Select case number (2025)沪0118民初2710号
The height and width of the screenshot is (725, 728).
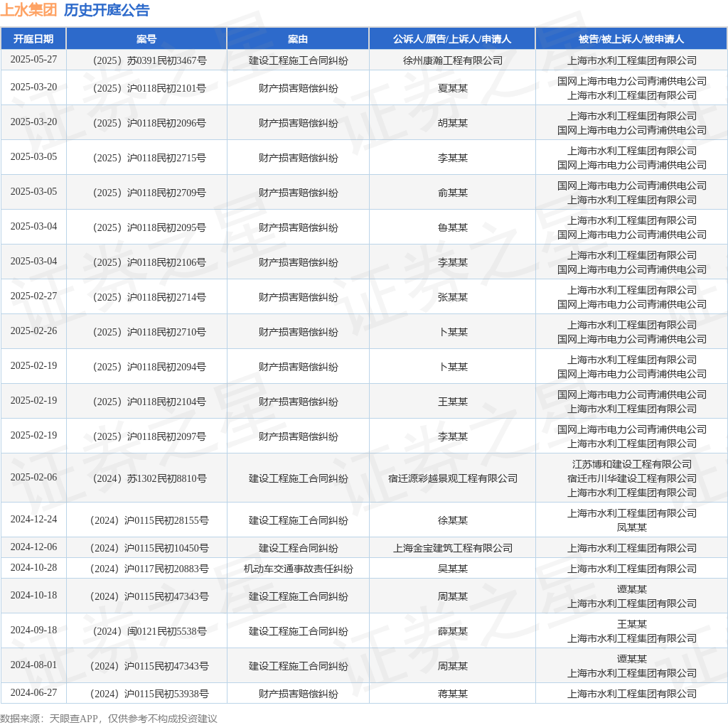[x=149, y=332]
